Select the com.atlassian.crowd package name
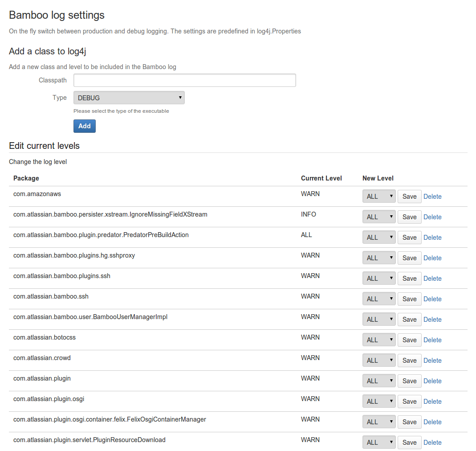The width and height of the screenshot is (476, 451). (42, 358)
